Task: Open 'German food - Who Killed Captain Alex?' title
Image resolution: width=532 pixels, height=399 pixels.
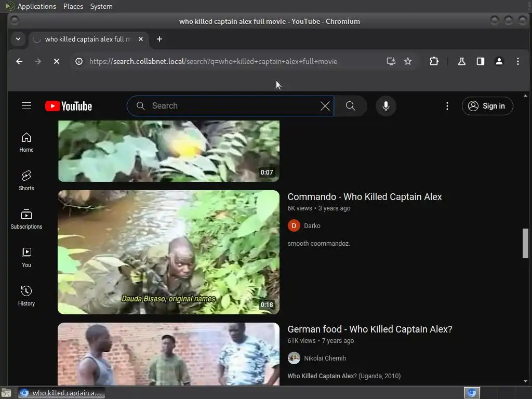Action: pos(369,329)
